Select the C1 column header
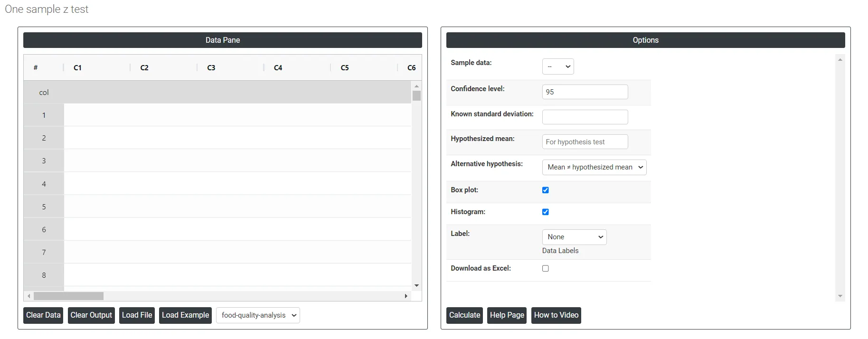This screenshot has width=868, height=339. coord(97,68)
